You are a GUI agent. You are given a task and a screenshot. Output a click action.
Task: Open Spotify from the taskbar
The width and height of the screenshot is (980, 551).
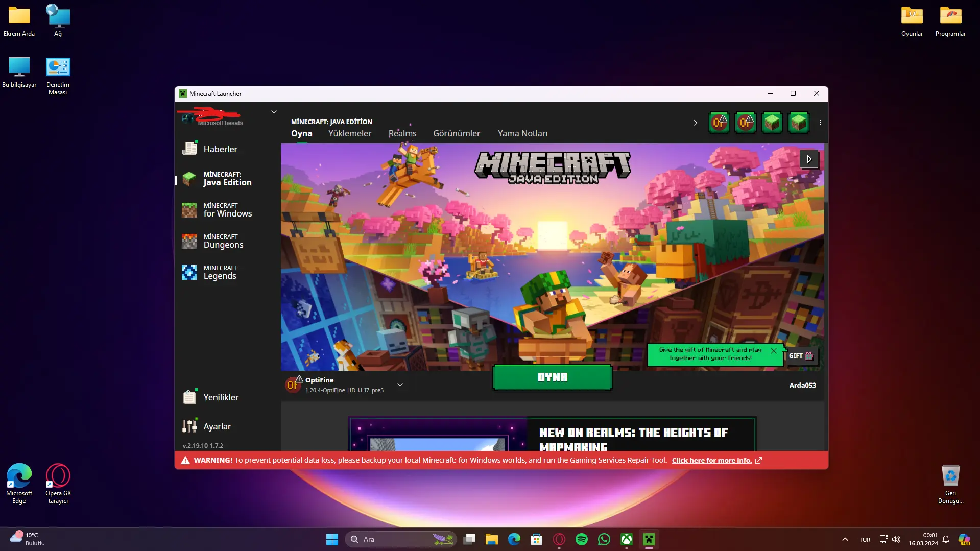click(582, 539)
